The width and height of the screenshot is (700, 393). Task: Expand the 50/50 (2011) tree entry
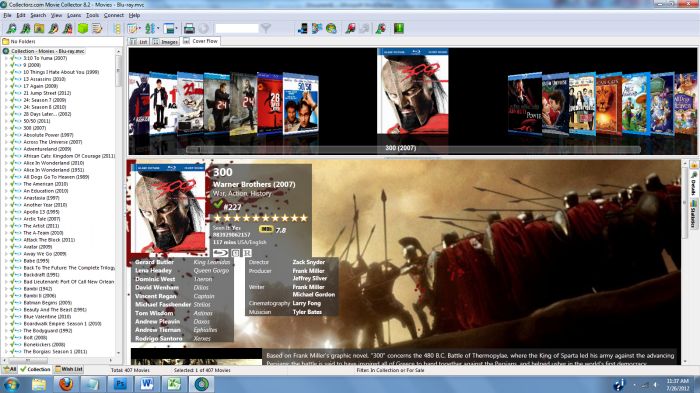6,121
